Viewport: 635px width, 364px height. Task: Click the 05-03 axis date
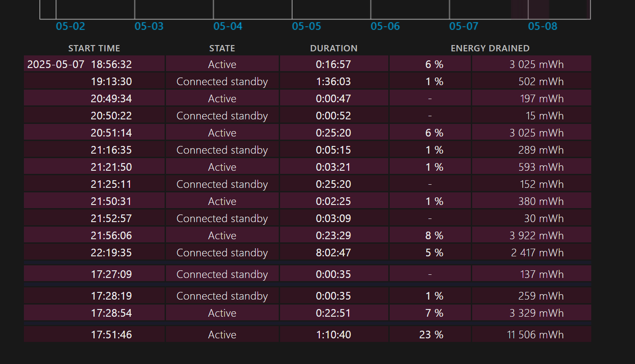(x=149, y=26)
